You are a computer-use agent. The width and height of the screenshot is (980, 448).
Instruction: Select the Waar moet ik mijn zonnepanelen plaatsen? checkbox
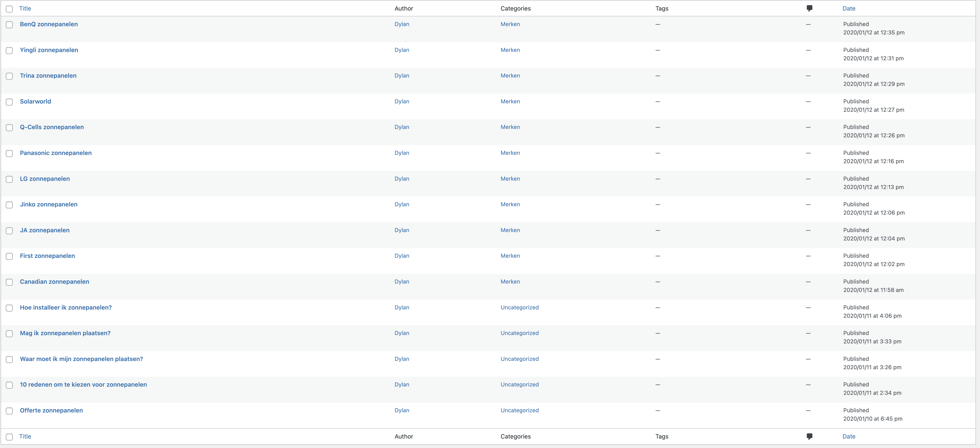tap(9, 359)
